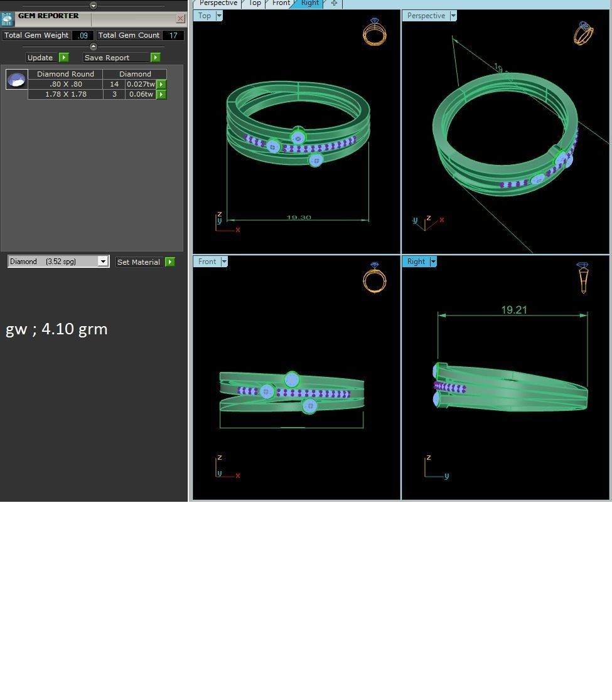Viewport: 612px width, 700px height.
Task: Click the Front viewport title label
Action: click(x=207, y=262)
